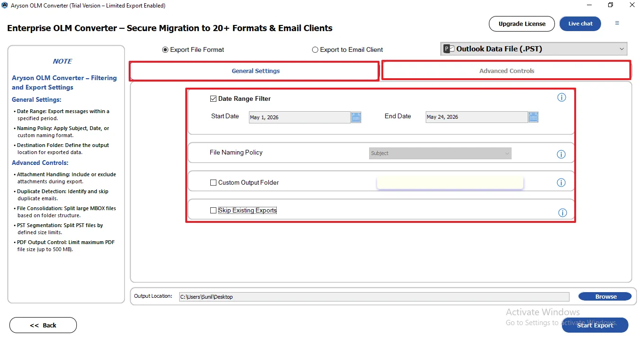This screenshot has width=644, height=343.
Task: Restore down the application window
Action: tap(611, 5)
